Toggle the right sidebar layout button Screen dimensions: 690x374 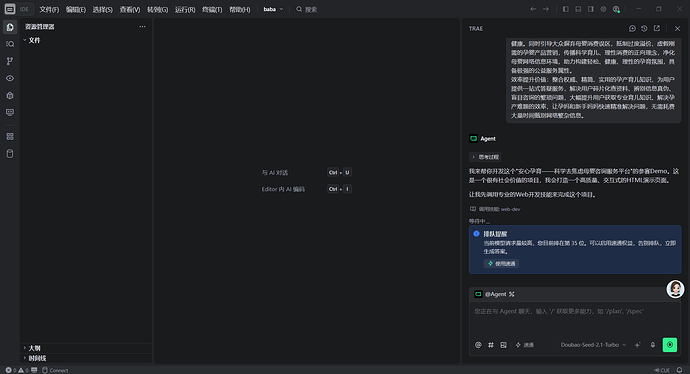click(591, 9)
